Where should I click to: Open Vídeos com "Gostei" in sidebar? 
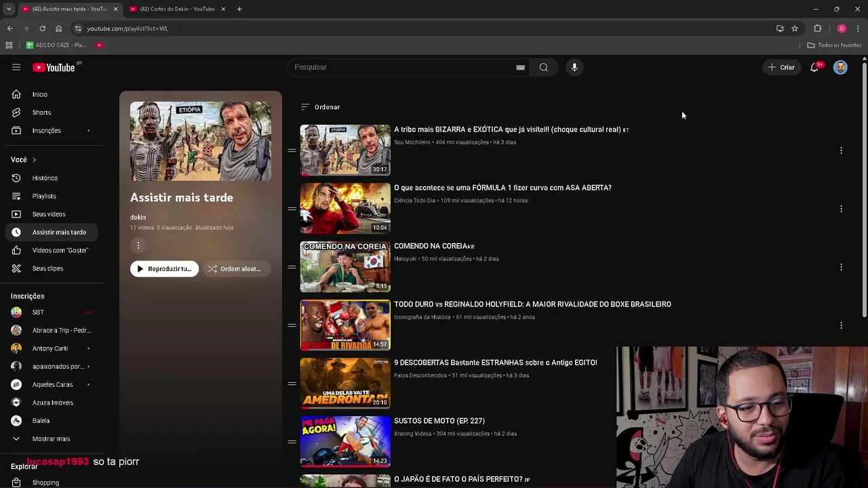coord(52,250)
